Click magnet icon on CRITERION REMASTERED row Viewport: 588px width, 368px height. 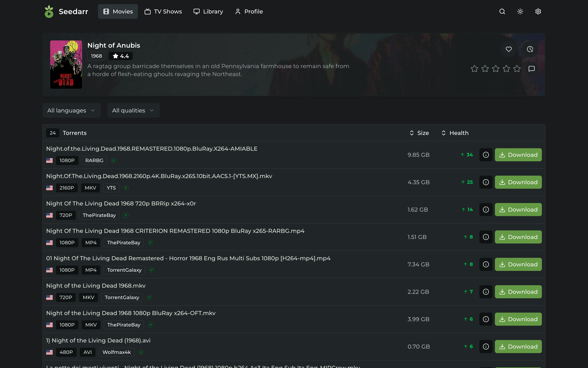click(150, 243)
